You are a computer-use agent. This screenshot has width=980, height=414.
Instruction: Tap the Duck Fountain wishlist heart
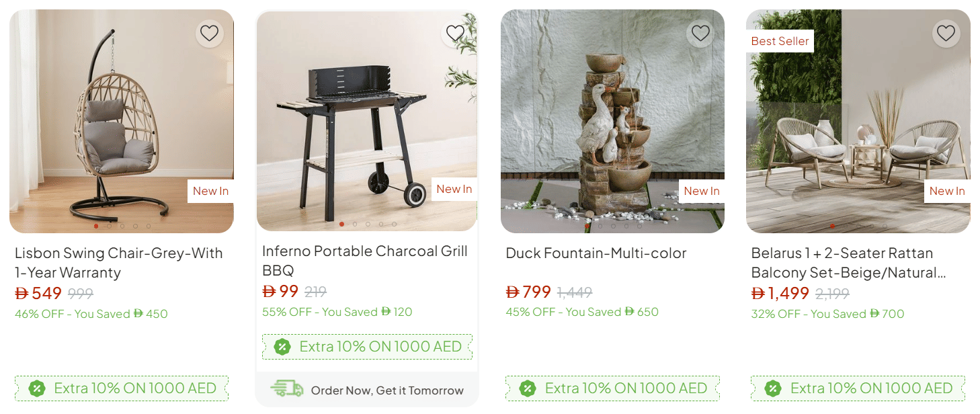tap(700, 33)
